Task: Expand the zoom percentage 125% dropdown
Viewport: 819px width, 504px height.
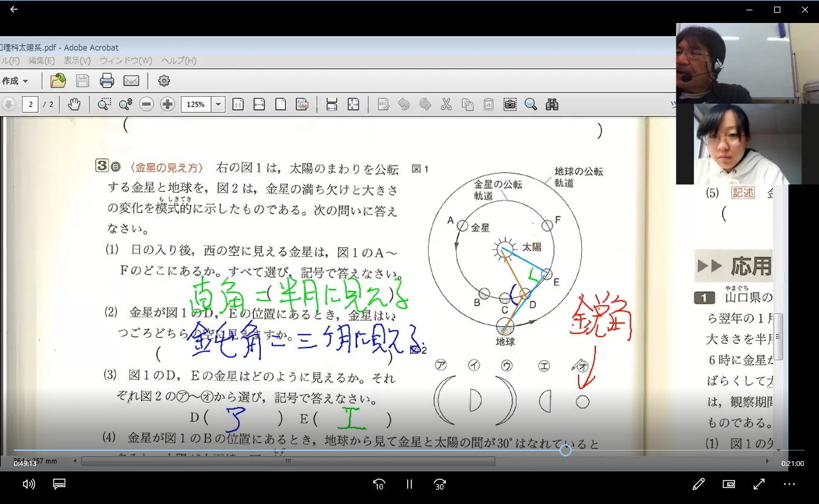Action: (x=218, y=105)
